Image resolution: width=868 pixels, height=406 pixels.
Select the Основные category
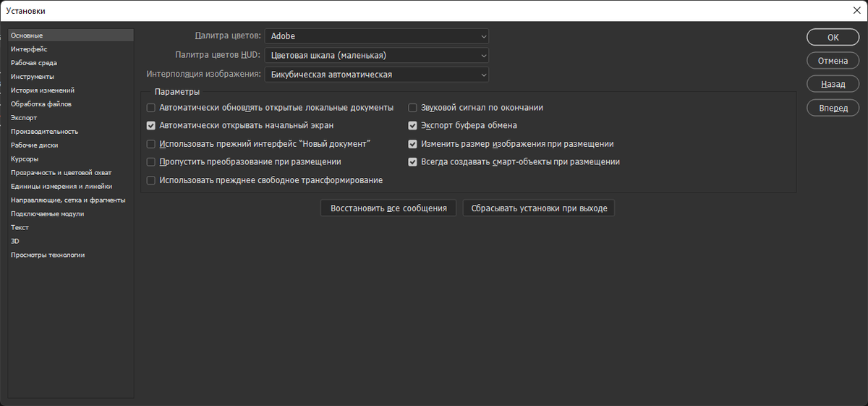coord(71,35)
